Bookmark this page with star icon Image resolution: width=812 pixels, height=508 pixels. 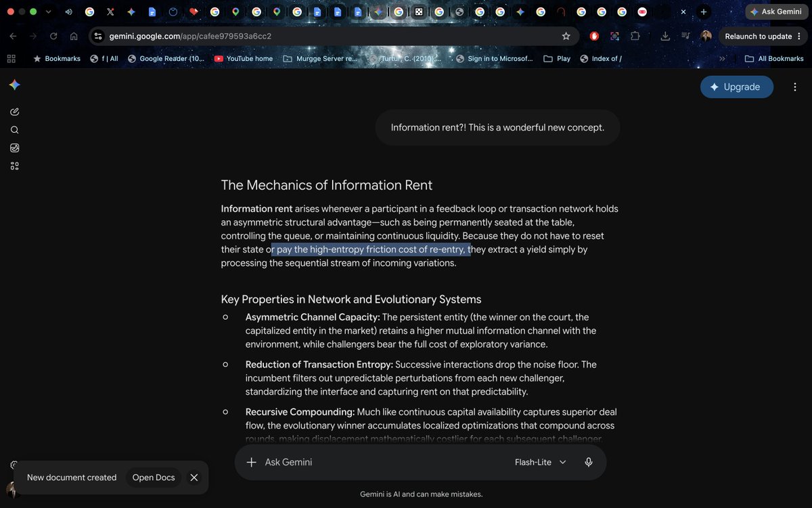click(566, 36)
